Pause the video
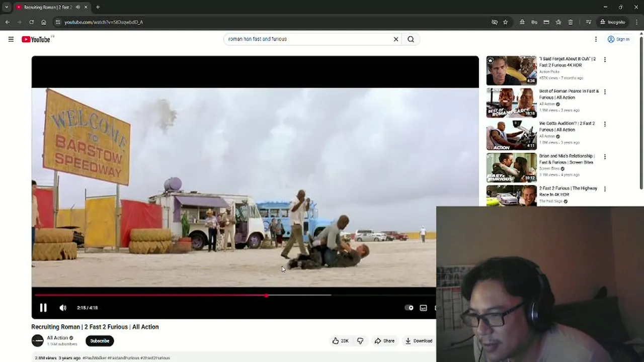The width and height of the screenshot is (644, 362). 43,308
